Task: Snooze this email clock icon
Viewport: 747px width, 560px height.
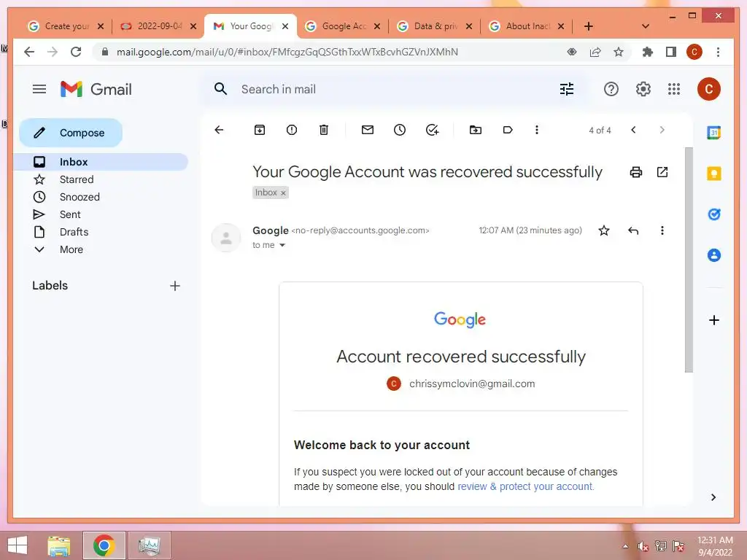Action: (399, 130)
